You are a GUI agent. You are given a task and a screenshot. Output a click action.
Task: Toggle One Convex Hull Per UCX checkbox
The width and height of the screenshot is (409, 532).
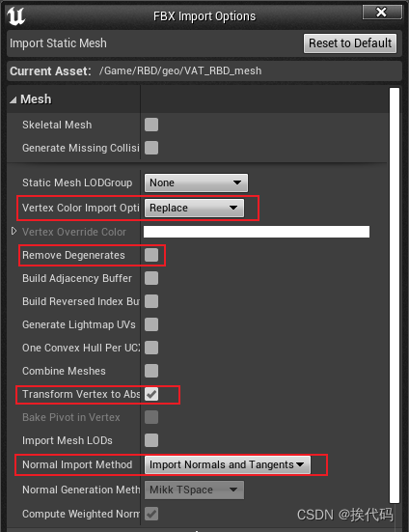pos(151,348)
